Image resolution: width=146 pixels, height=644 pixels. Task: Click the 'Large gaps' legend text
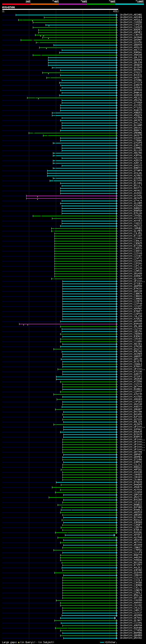pos(10,642)
